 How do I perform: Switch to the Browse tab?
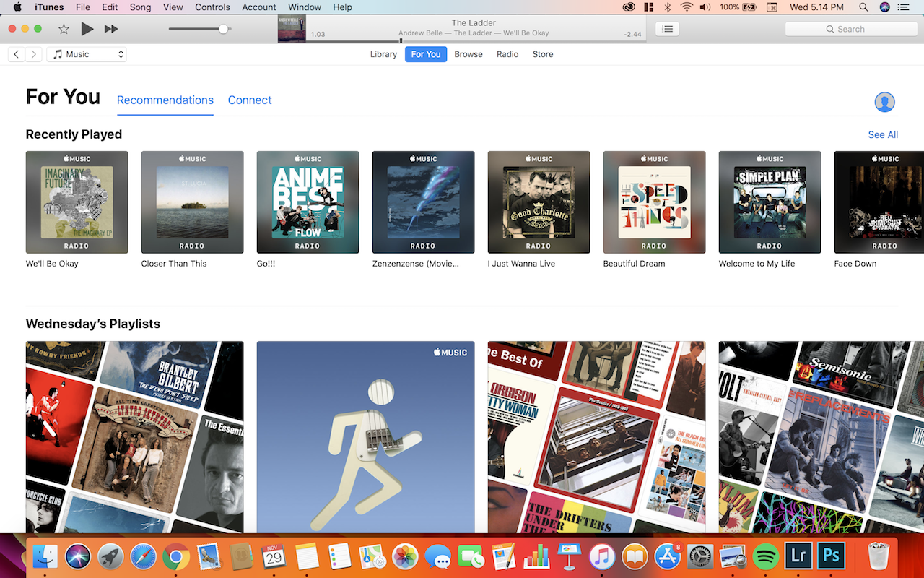[x=468, y=54]
